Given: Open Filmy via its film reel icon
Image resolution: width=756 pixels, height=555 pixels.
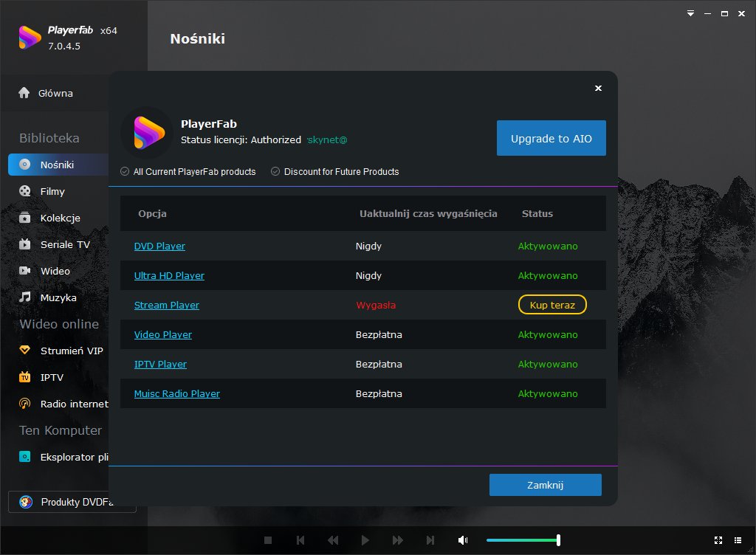Looking at the screenshot, I should pos(24,191).
